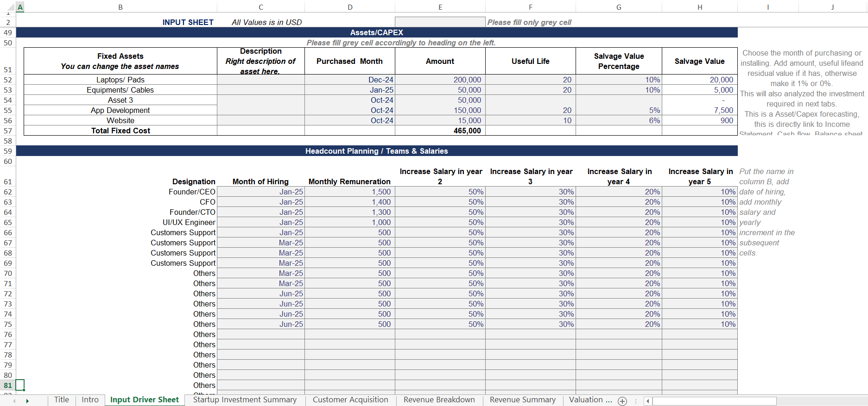Select the 5% salvage percentage cell
The height and width of the screenshot is (406, 868).
(619, 110)
